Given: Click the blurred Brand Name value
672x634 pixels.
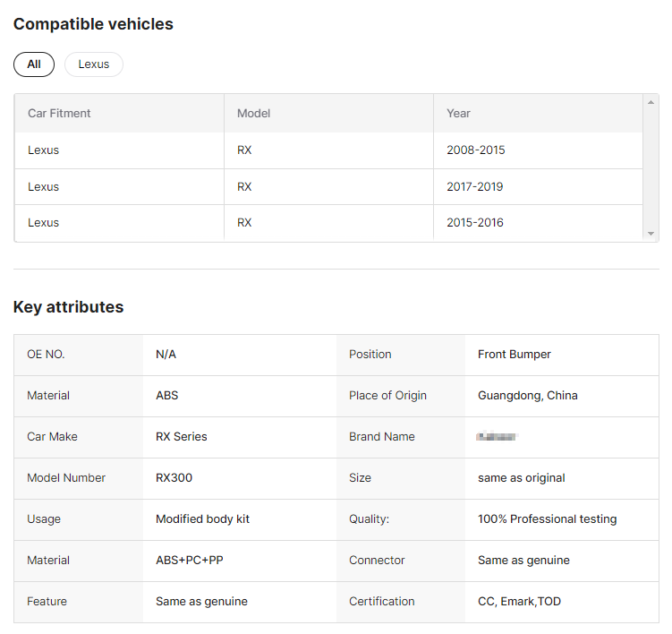Looking at the screenshot, I should (x=498, y=437).
